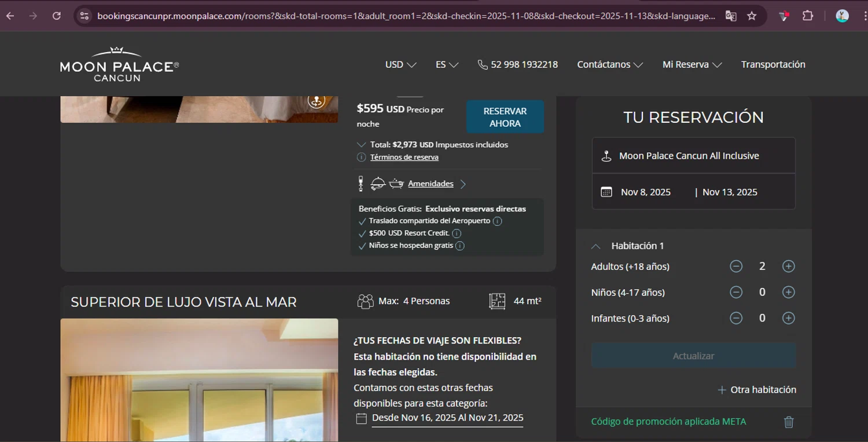The width and height of the screenshot is (868, 442).
Task: Open the Amenidades link
Action: coord(431,184)
